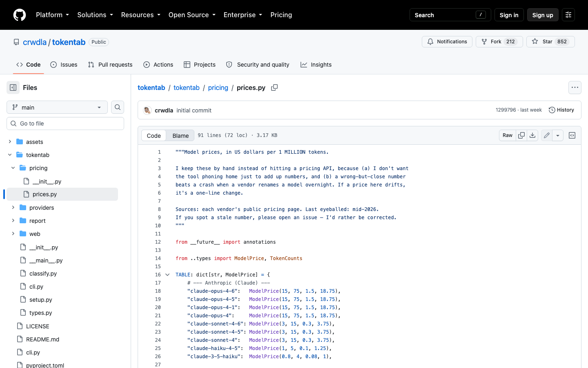This screenshot has width=588, height=368.
Task: Click the crwdla author avatar
Action: point(147,110)
